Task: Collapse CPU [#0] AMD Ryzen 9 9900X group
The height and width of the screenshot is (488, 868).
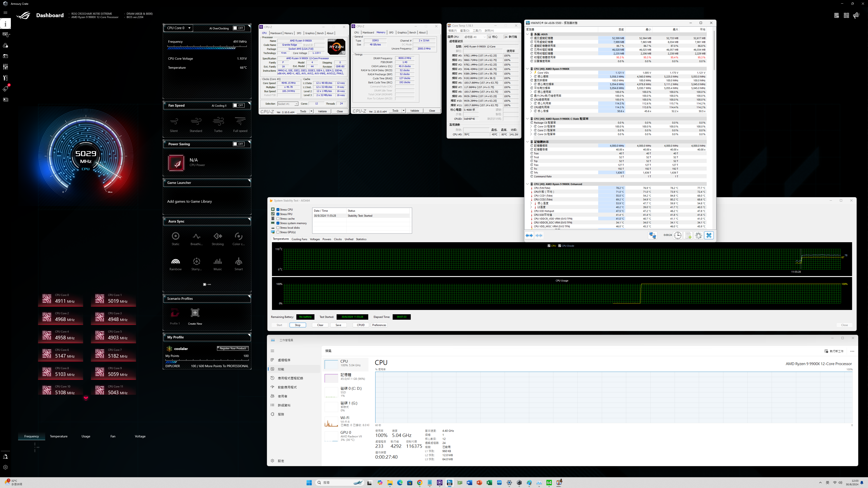Action: point(528,69)
